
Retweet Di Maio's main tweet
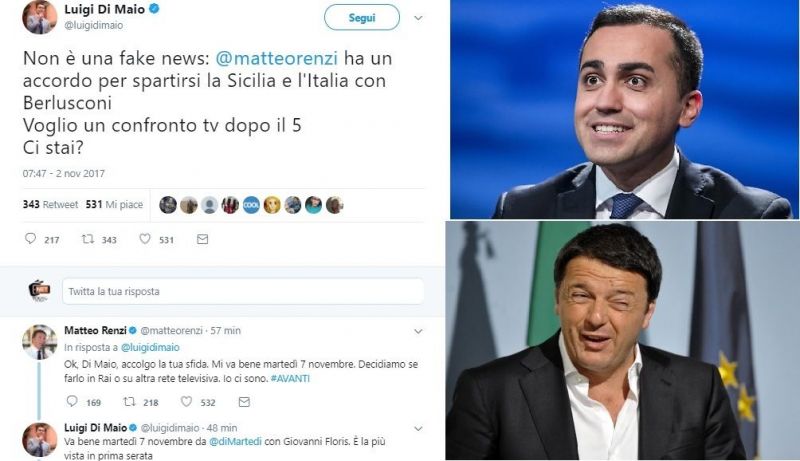coord(88,239)
